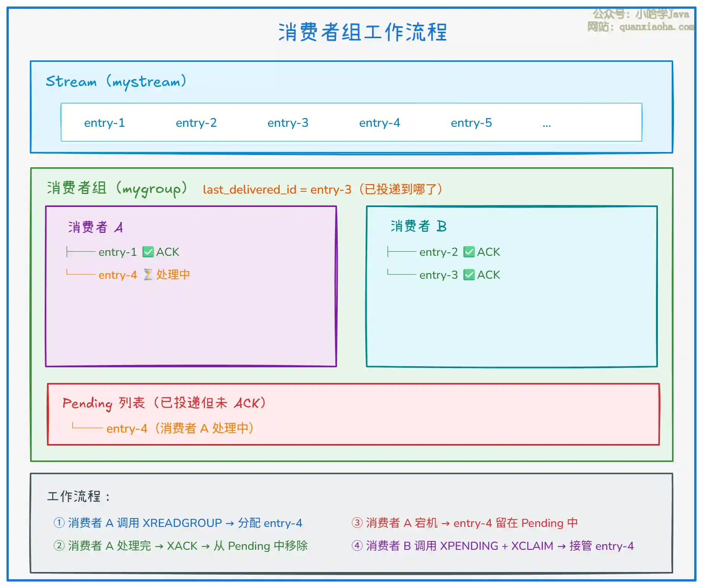The image size is (703, 588).
Task: Click the circled number 4 step marker
Action: (x=357, y=546)
